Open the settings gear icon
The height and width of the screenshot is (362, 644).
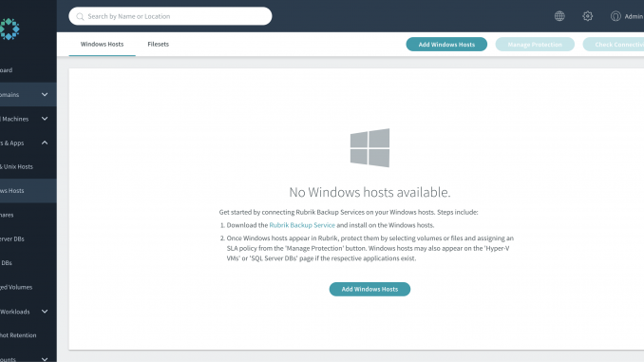point(588,16)
